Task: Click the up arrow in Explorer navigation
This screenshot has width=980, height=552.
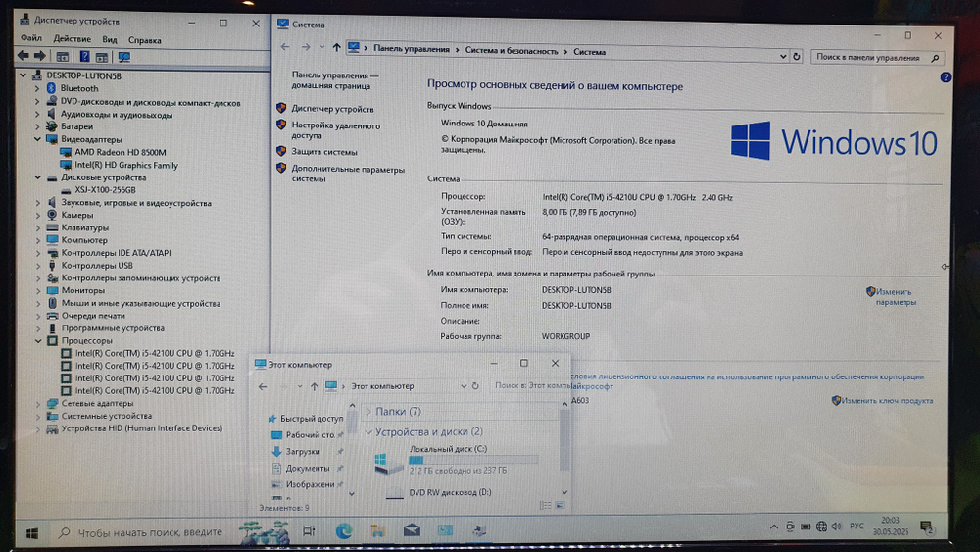Action: tap(315, 386)
